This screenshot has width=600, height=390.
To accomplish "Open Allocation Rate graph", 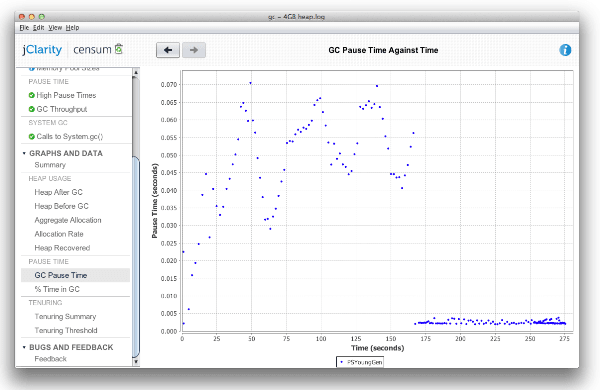I will coord(59,234).
